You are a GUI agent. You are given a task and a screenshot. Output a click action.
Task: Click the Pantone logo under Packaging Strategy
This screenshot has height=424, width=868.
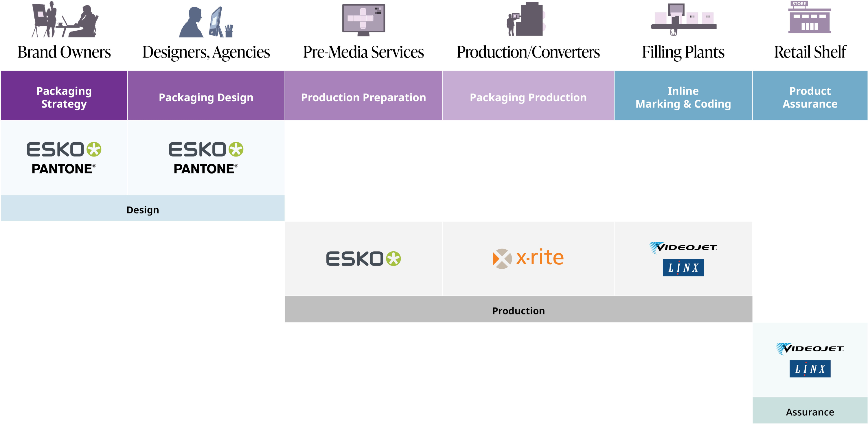64,169
